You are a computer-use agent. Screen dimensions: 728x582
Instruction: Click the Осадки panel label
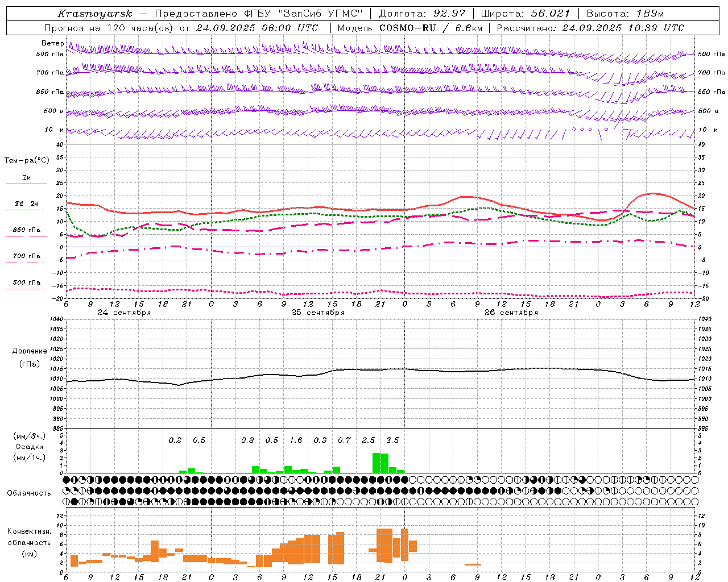pos(29,447)
